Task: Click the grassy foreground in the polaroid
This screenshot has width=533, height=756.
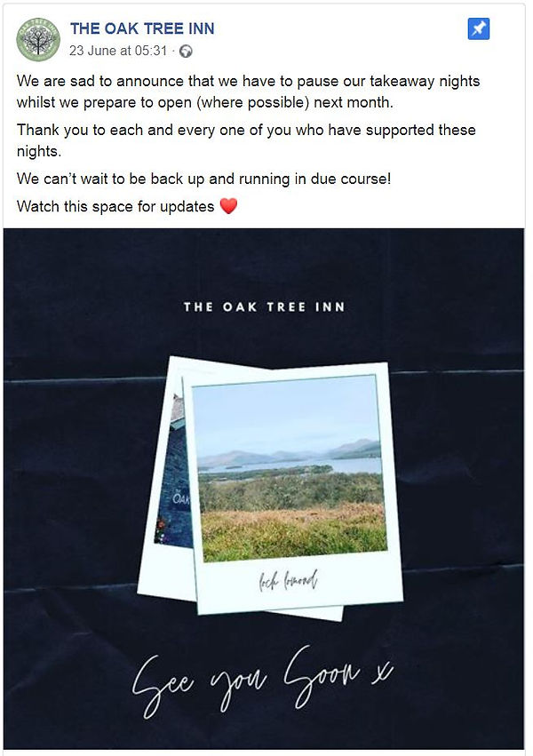Action: tap(293, 529)
